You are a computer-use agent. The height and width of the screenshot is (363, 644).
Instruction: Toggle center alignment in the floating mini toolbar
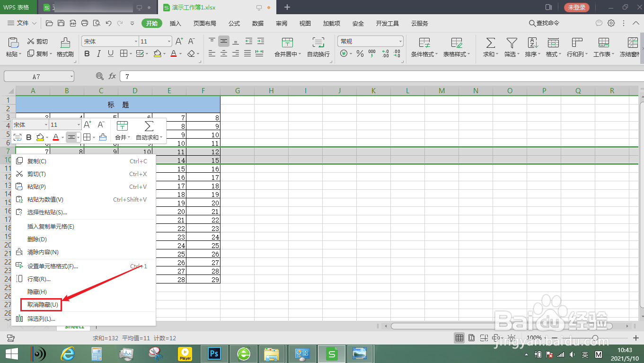tap(71, 137)
